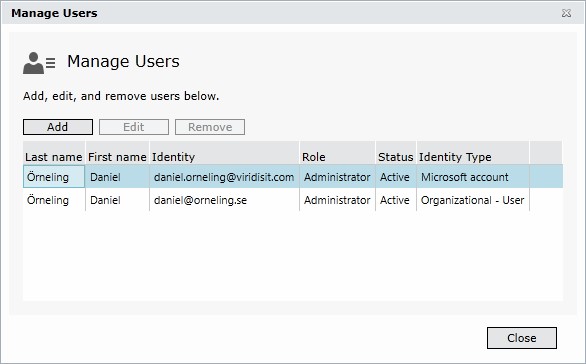Click Active status in Microsoft account row
The height and width of the screenshot is (364, 586).
[x=396, y=177]
